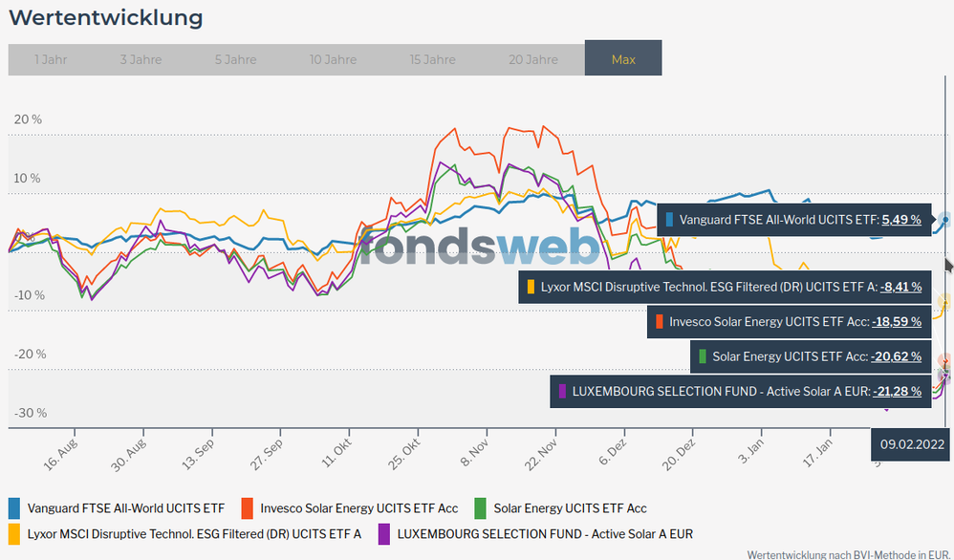Switch chart to 20 Jahre

[x=533, y=59]
